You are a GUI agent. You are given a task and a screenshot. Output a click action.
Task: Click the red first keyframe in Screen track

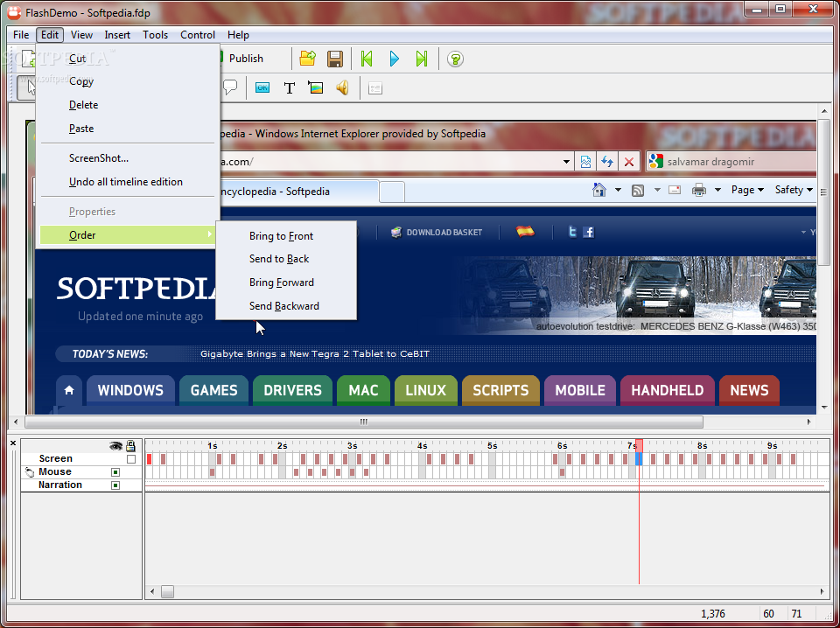pyautogui.click(x=149, y=459)
